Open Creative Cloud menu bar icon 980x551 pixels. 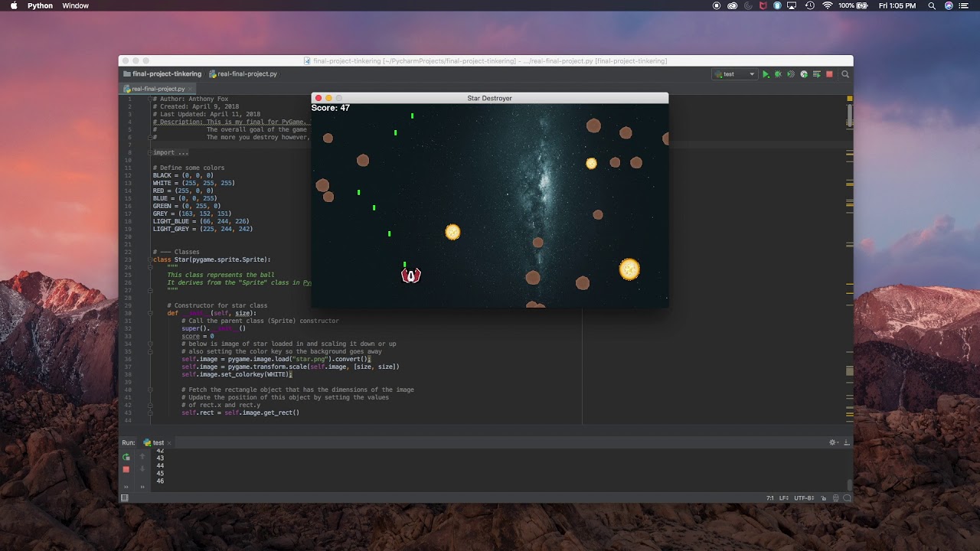733,5
